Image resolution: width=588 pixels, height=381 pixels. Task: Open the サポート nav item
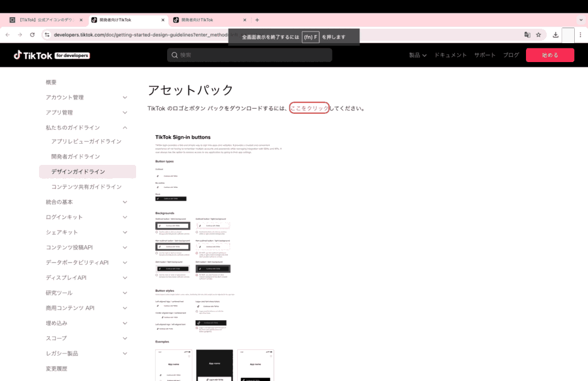(485, 55)
